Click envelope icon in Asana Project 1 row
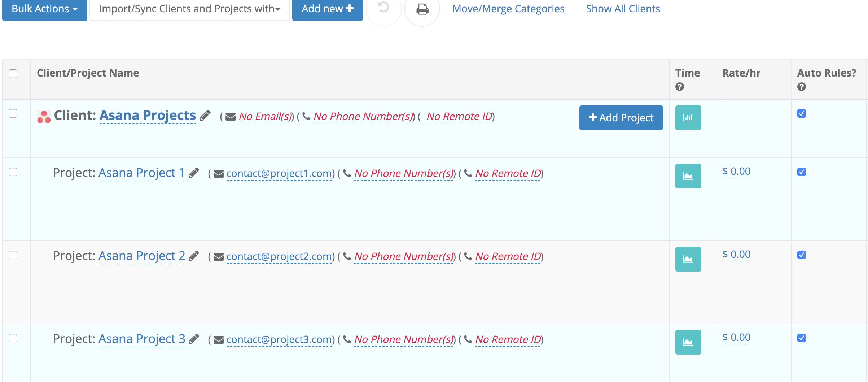This screenshot has height=382, width=868. (x=219, y=174)
